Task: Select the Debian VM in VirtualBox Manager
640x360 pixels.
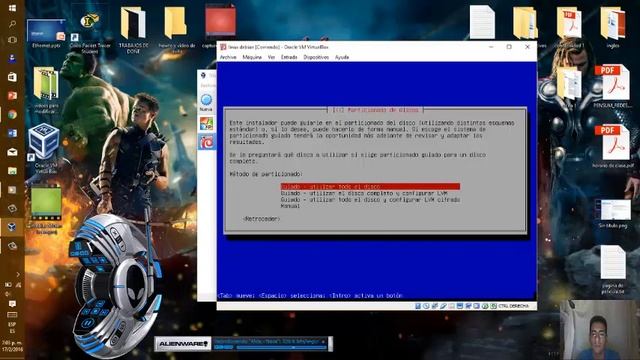Action: pos(207,142)
